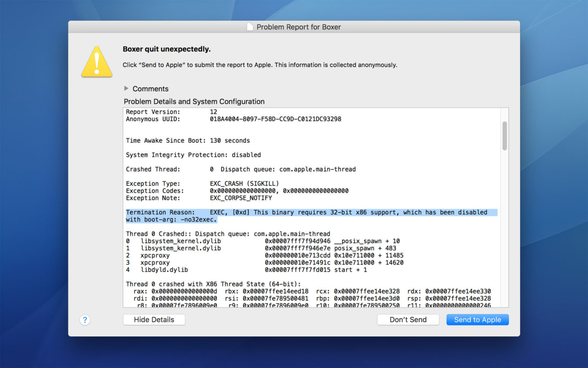This screenshot has width=588, height=368.
Task: Click the "Send to Apple" instruction sentence
Action: point(260,65)
